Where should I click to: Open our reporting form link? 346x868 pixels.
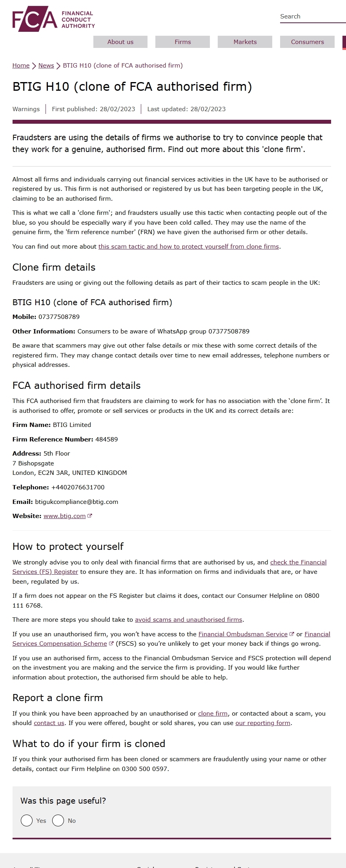(x=262, y=723)
